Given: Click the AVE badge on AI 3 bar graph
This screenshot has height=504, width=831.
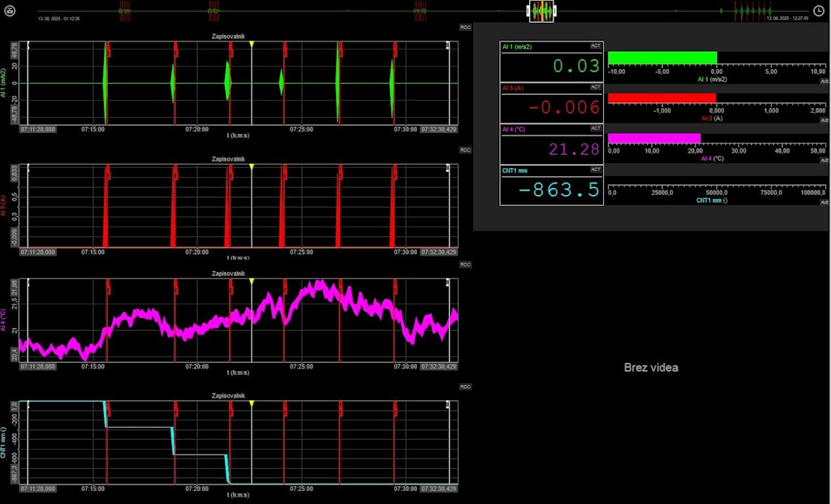Looking at the screenshot, I should [825, 120].
